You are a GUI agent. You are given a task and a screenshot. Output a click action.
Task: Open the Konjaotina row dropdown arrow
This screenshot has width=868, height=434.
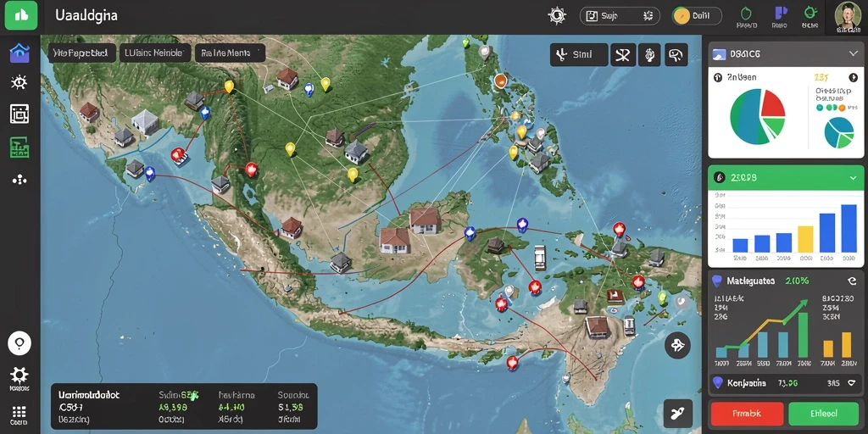[851, 382]
